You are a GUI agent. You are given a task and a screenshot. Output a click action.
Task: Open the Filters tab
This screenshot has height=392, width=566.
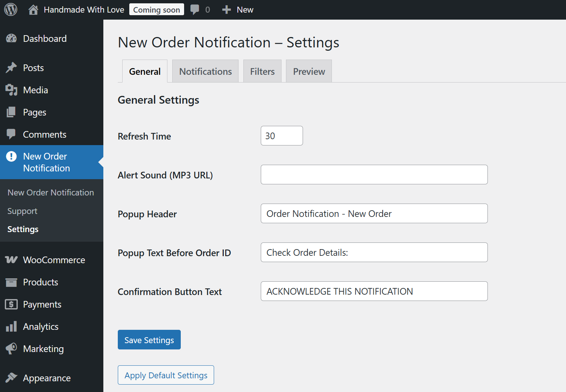pyautogui.click(x=262, y=71)
